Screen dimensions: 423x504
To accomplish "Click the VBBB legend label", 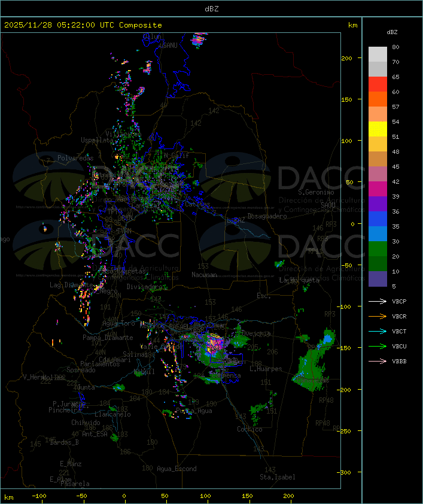I will 399,362.
